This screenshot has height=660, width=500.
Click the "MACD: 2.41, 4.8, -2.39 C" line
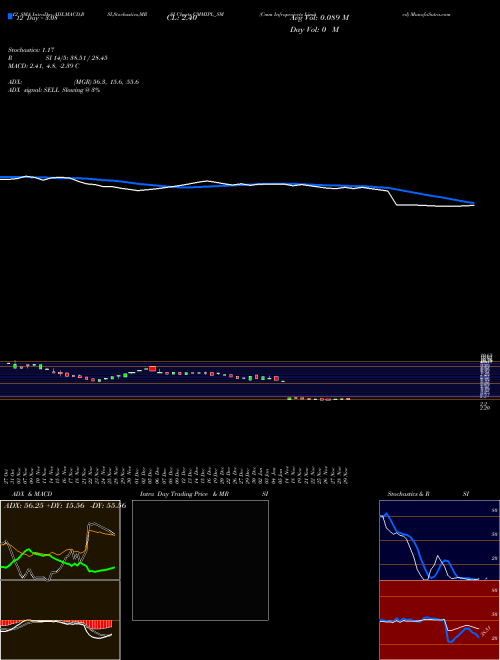pyautogui.click(x=44, y=66)
